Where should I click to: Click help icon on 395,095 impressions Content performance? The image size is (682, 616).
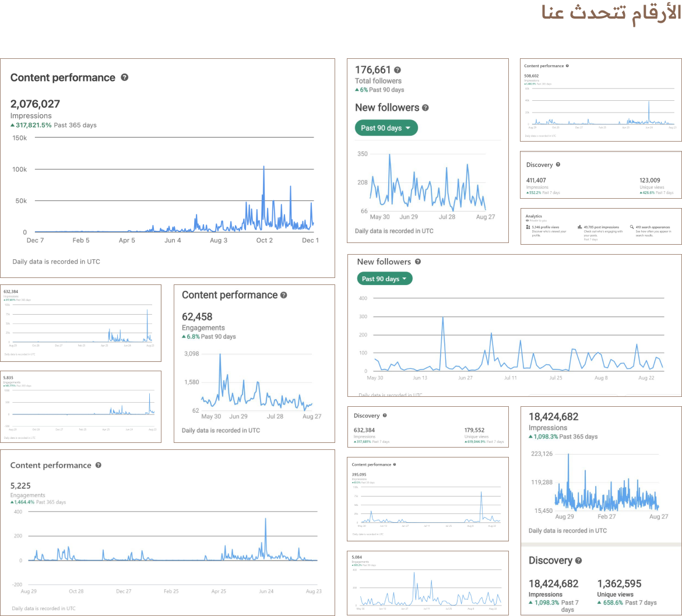point(395,464)
